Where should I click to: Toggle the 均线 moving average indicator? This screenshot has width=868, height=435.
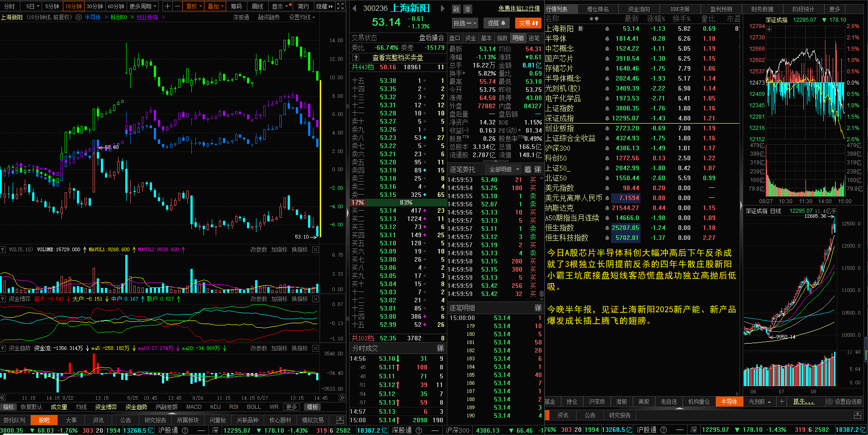tap(81, 407)
